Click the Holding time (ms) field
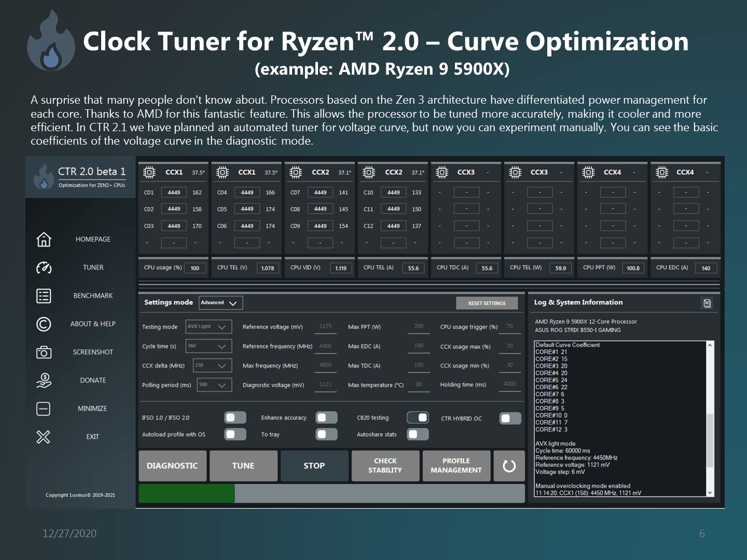 pos(510,384)
